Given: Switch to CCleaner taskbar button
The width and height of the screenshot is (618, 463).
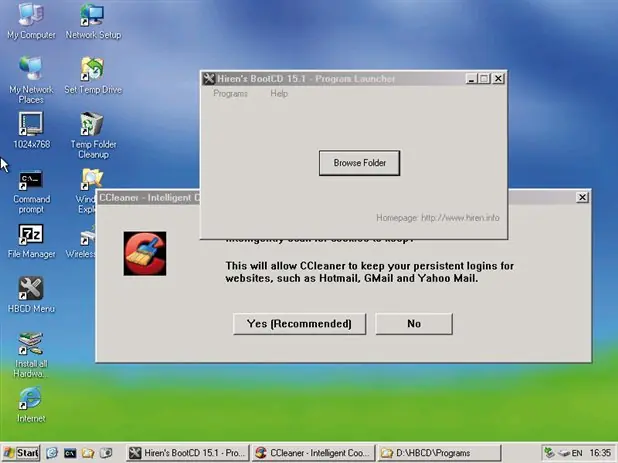Looking at the screenshot, I should pyautogui.click(x=313, y=453).
